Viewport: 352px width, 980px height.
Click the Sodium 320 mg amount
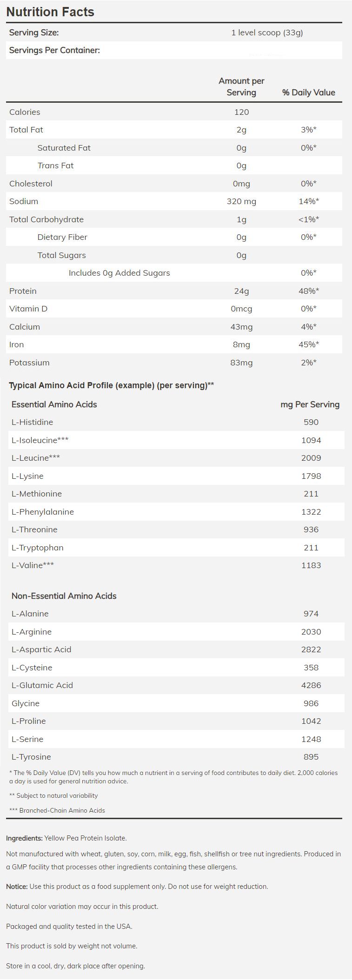tap(241, 201)
